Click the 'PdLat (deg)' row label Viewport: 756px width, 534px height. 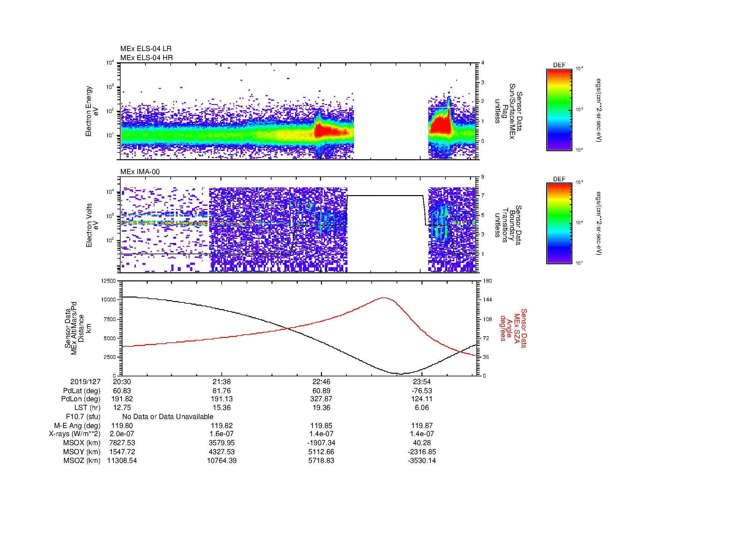click(82, 391)
